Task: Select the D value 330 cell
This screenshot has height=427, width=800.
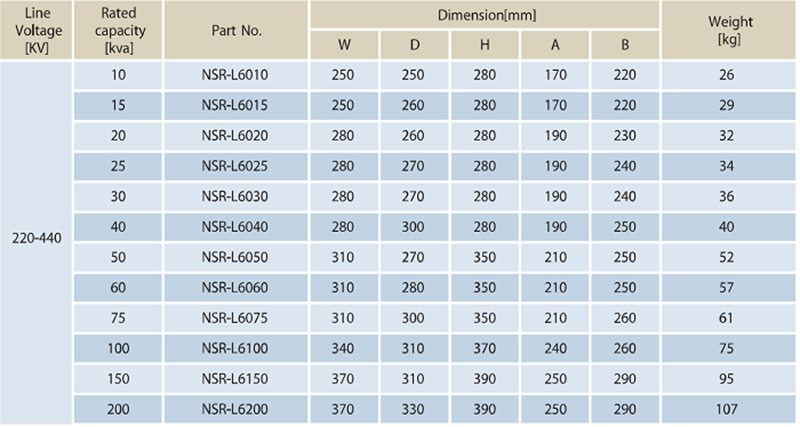Action: click(x=413, y=409)
